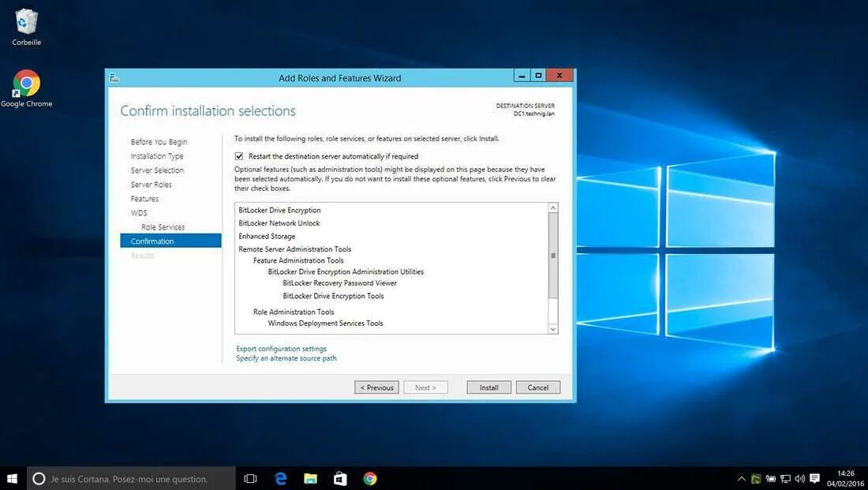Open Google Chrome from the taskbar

point(369,477)
